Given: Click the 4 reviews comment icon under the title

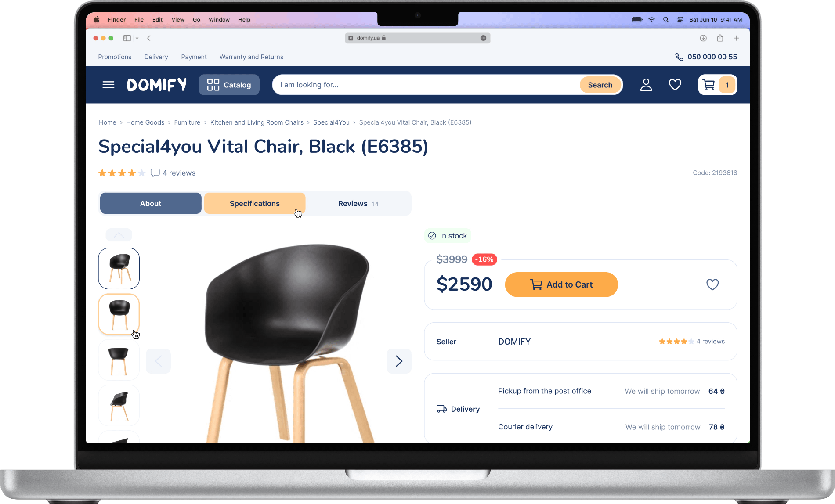Looking at the screenshot, I should click(x=155, y=173).
